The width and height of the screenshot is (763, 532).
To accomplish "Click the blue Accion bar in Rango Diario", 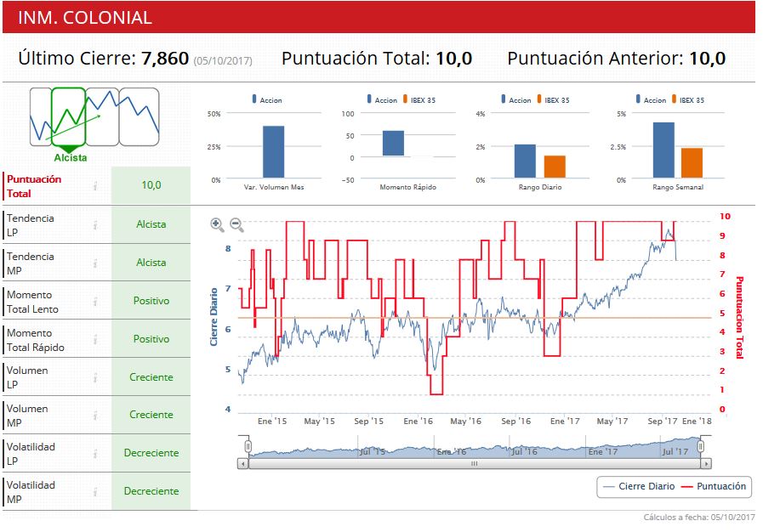I will pyautogui.click(x=525, y=161).
